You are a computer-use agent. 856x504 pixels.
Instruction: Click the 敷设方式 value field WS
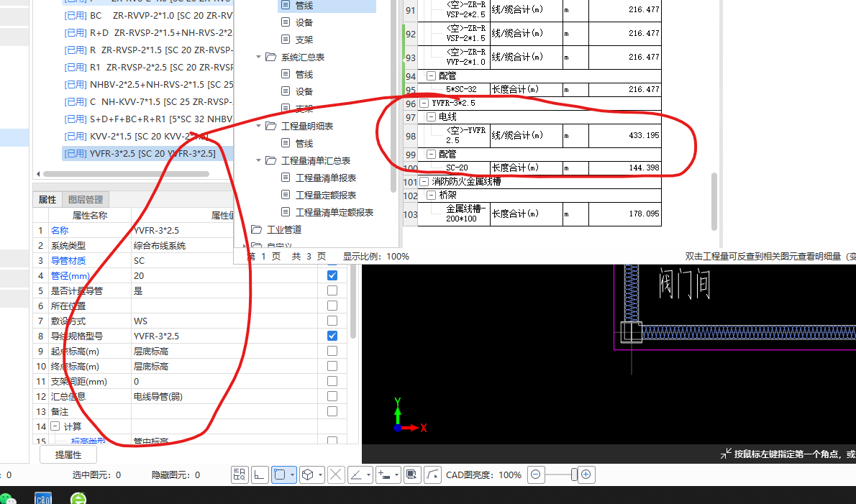(x=225, y=321)
